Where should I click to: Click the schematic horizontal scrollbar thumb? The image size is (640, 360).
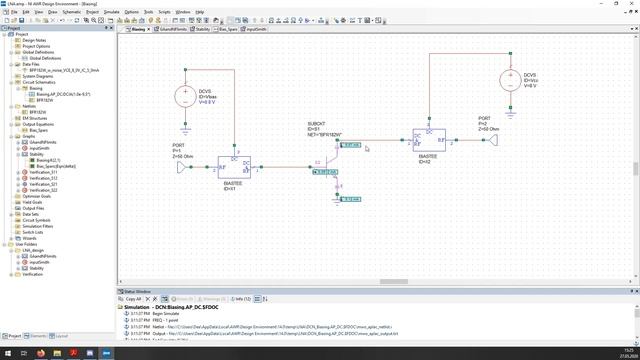pyautogui.click(x=393, y=282)
